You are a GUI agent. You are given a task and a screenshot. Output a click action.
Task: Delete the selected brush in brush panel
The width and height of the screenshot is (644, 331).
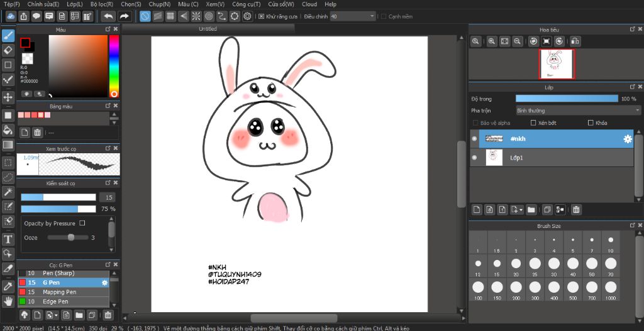(x=108, y=315)
